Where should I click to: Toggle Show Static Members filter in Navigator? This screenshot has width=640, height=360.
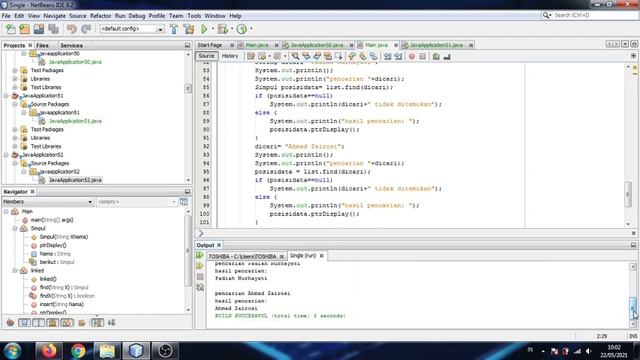pos(38,323)
